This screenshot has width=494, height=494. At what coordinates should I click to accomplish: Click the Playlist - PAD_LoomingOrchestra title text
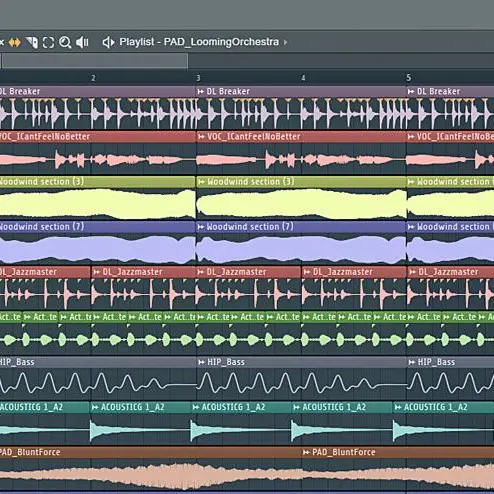pos(199,42)
